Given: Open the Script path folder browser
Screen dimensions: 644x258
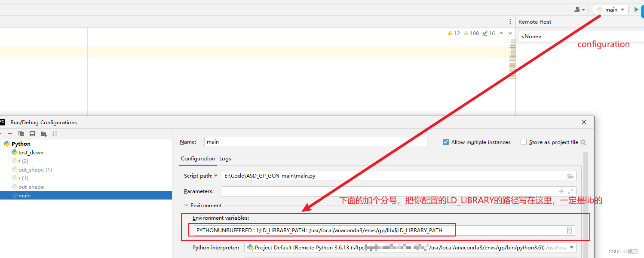Looking at the screenshot, I should 570,176.
